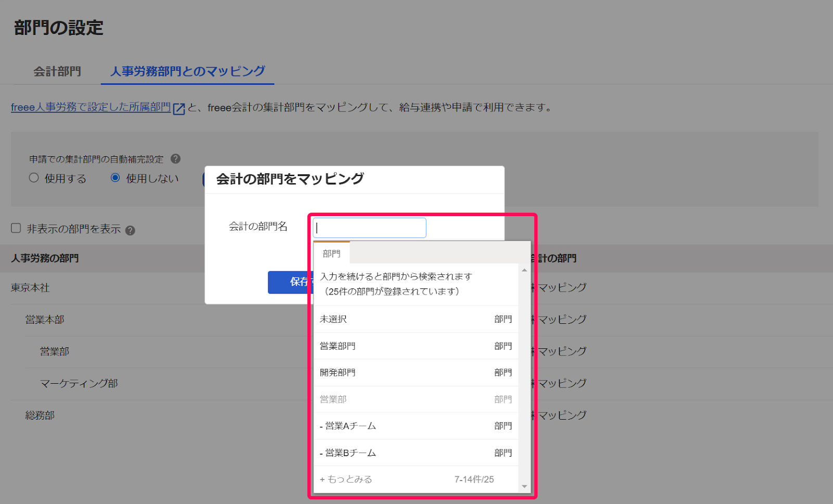Click help icon beside 非表示の部門を表示
Image resolution: width=833 pixels, height=504 pixels.
click(x=130, y=230)
